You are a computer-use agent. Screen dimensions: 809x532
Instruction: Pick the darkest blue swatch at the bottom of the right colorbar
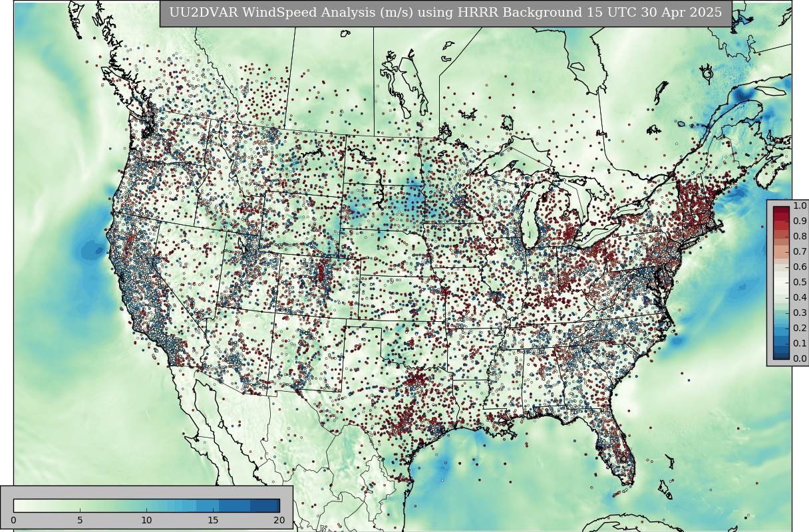[x=781, y=354]
